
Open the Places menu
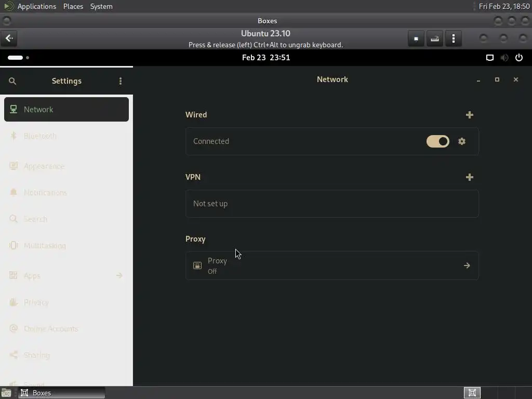pos(73,6)
